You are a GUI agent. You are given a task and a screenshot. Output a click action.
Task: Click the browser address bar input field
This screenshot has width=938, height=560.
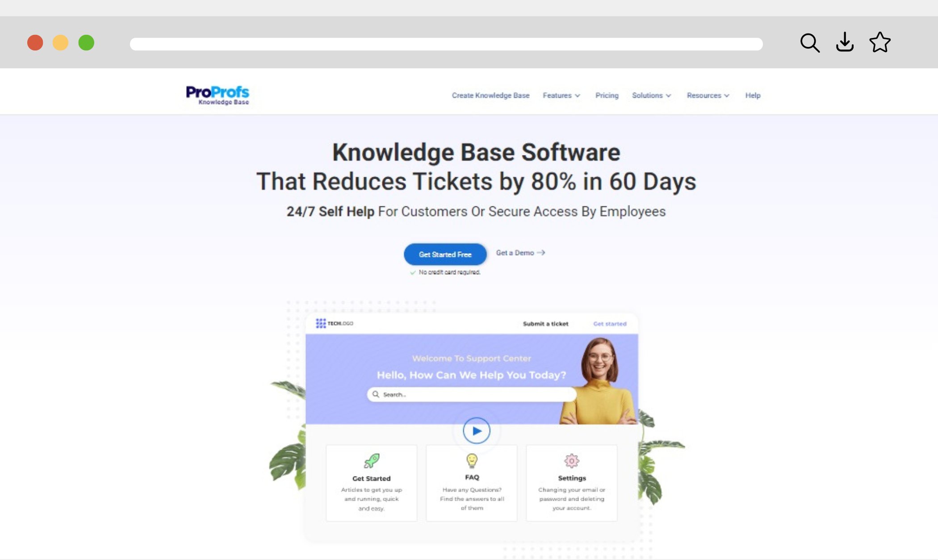(x=446, y=42)
